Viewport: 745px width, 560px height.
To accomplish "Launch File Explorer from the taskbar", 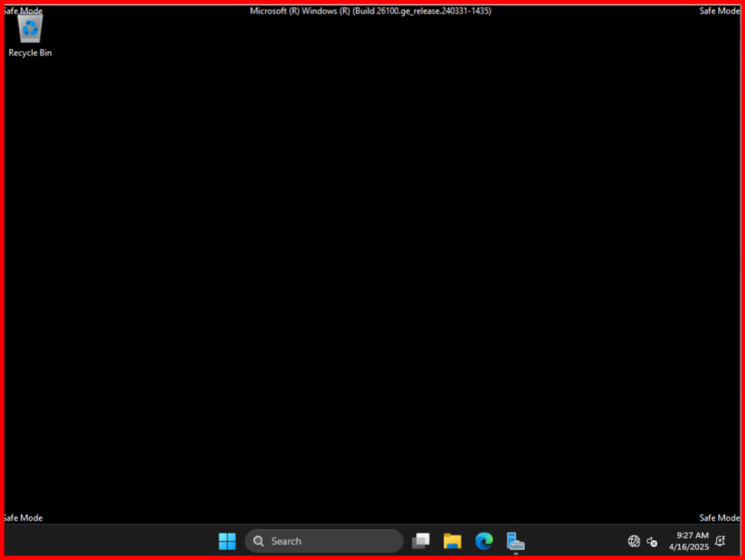I will click(452, 541).
